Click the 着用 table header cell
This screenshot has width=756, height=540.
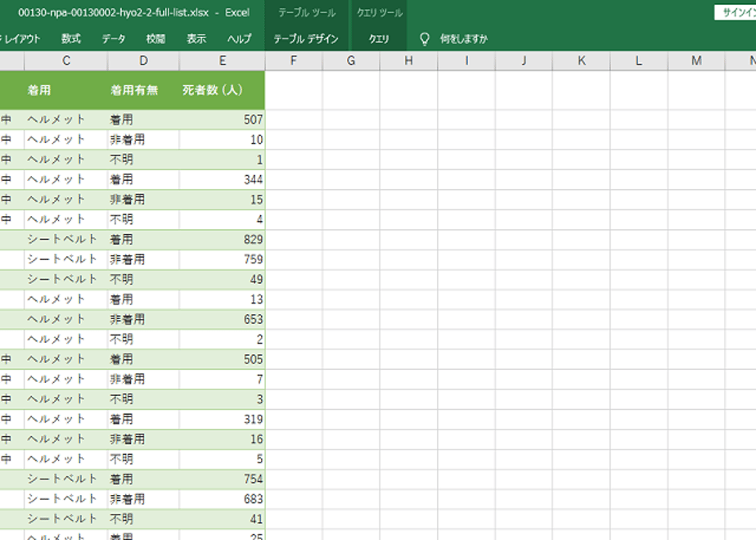coord(66,90)
